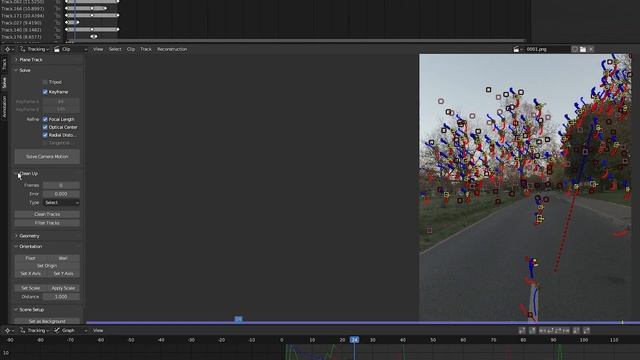This screenshot has height=360, width=640.
Task: Expand the Geometry panel
Action: tap(16, 236)
